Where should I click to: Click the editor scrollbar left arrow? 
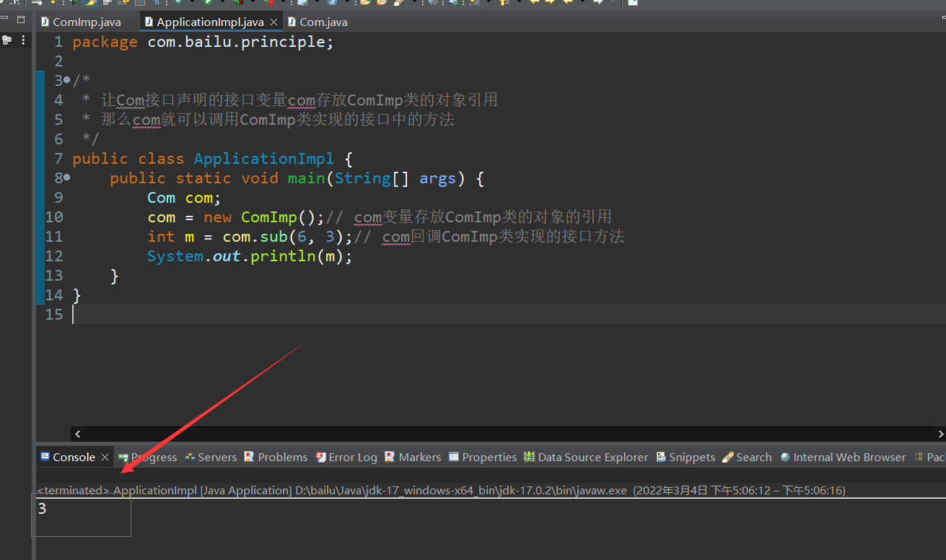[78, 434]
